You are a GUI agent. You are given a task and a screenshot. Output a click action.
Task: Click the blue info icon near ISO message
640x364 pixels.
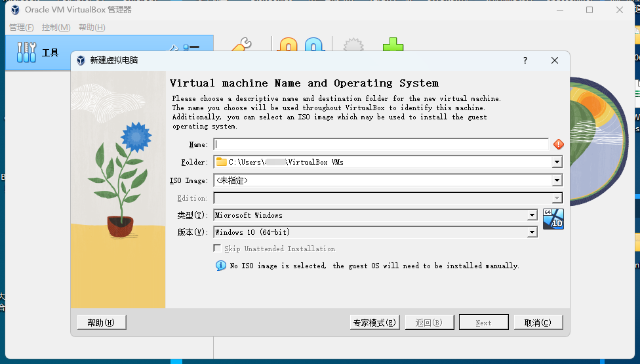click(x=221, y=266)
